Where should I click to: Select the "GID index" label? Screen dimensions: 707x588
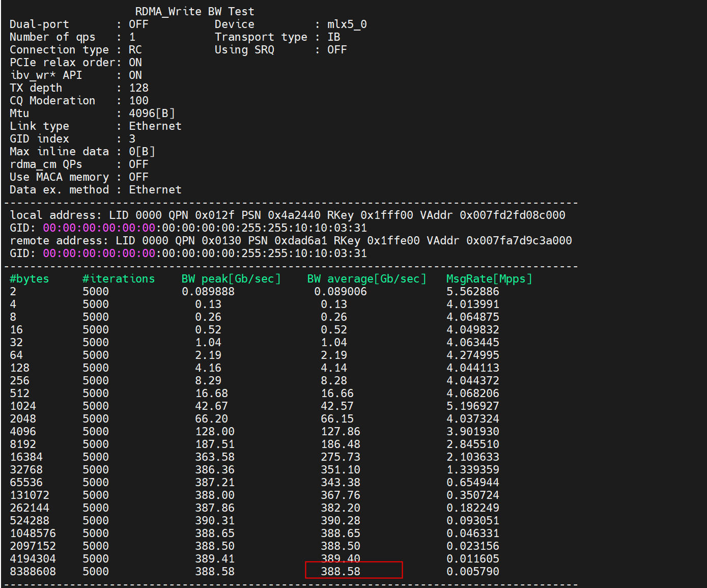click(x=39, y=138)
